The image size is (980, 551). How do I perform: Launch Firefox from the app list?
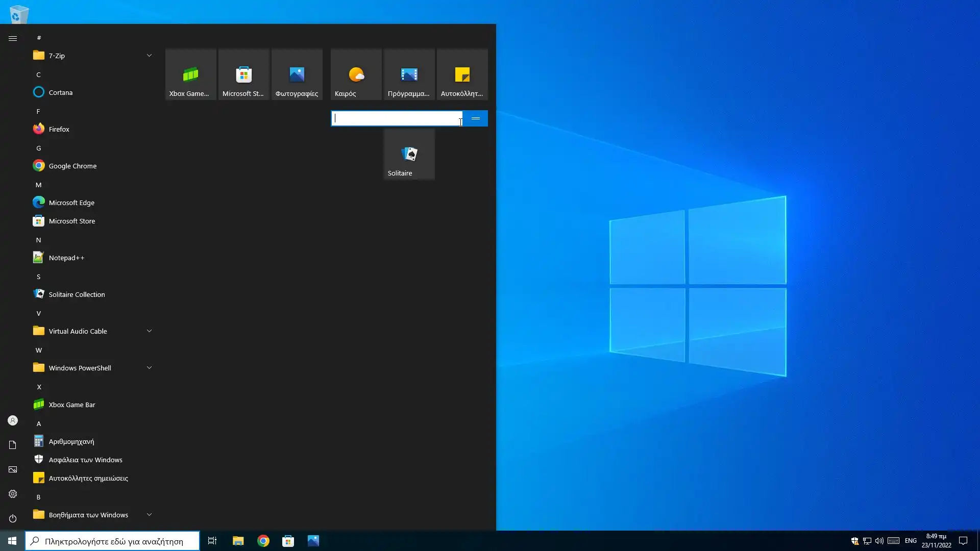[x=59, y=129]
